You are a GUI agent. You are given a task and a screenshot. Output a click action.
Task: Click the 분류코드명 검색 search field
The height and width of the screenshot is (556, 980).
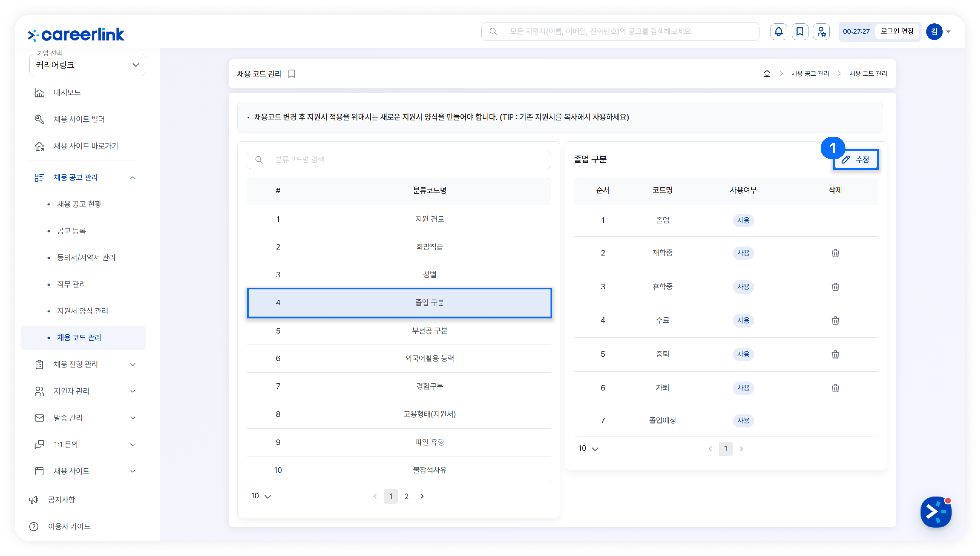[398, 160]
